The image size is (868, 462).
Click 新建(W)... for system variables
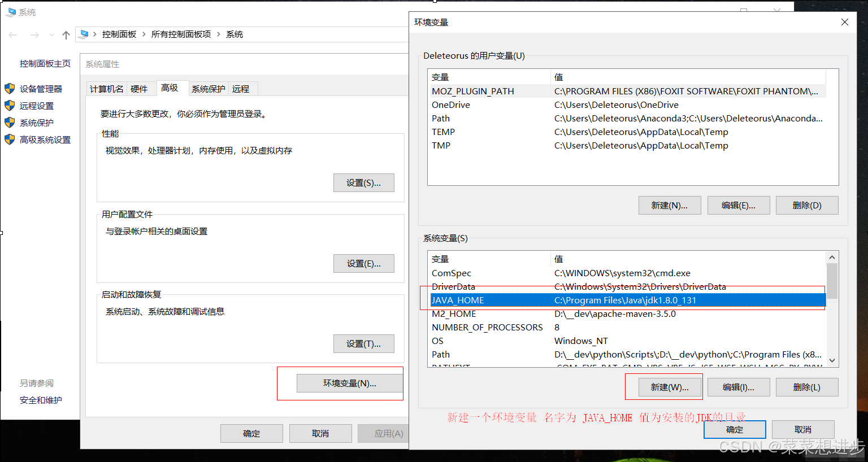(670, 387)
